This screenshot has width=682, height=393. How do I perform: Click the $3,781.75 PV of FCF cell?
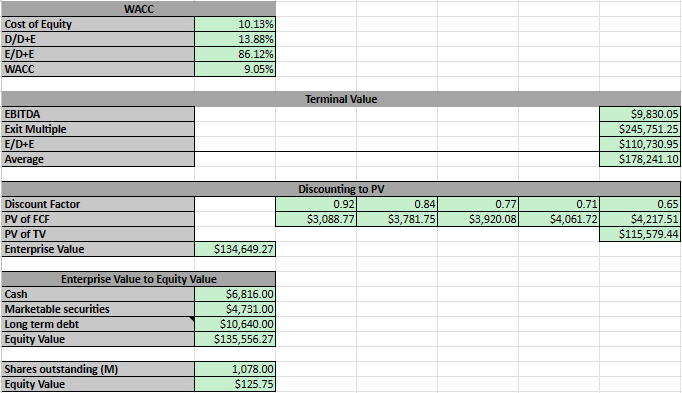(x=397, y=219)
